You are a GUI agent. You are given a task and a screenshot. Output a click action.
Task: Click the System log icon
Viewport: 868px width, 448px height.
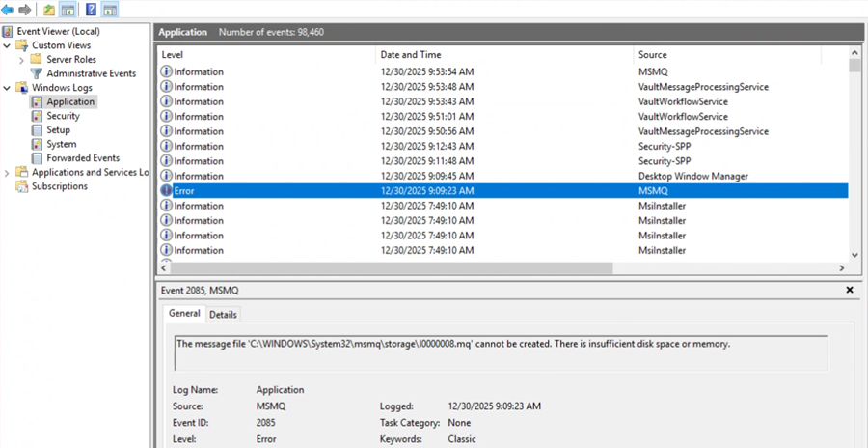point(37,144)
